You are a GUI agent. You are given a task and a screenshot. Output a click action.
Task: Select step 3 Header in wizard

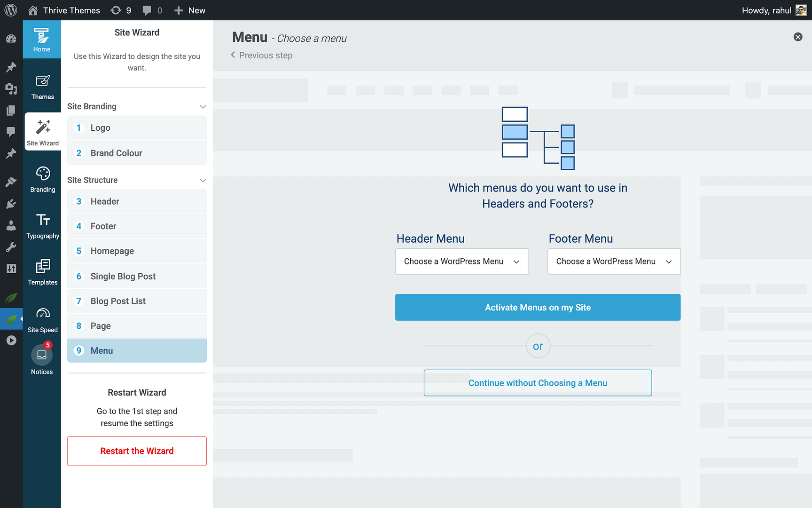pyautogui.click(x=137, y=201)
